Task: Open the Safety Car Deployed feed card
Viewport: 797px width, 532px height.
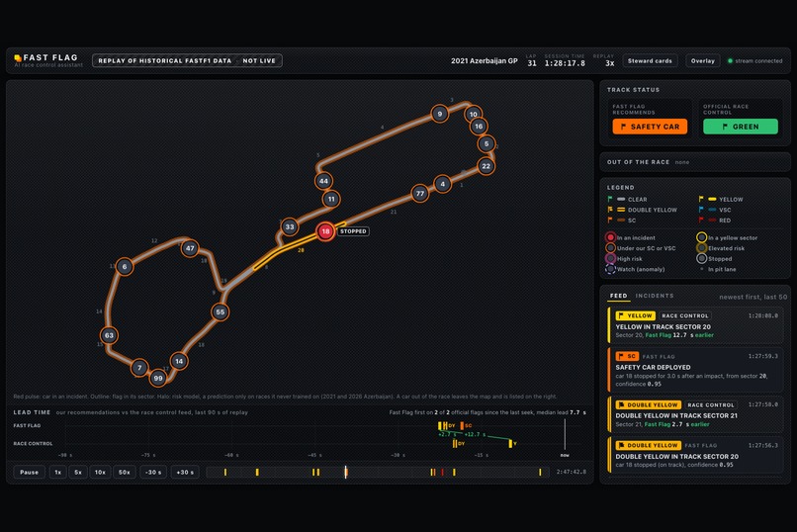Action: pyautogui.click(x=695, y=370)
